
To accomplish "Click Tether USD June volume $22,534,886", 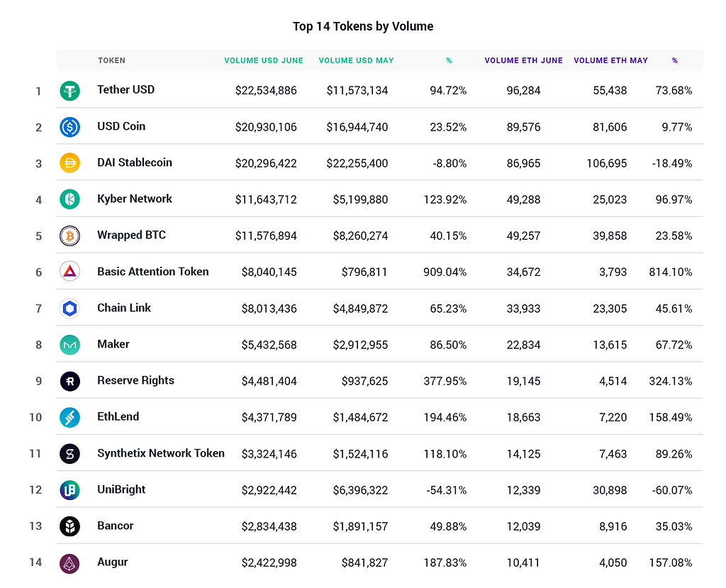I will pyautogui.click(x=266, y=91).
